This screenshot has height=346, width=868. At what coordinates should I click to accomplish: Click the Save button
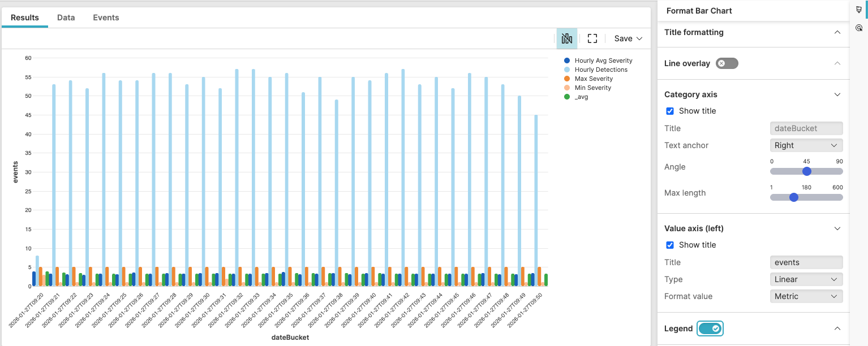pos(624,38)
